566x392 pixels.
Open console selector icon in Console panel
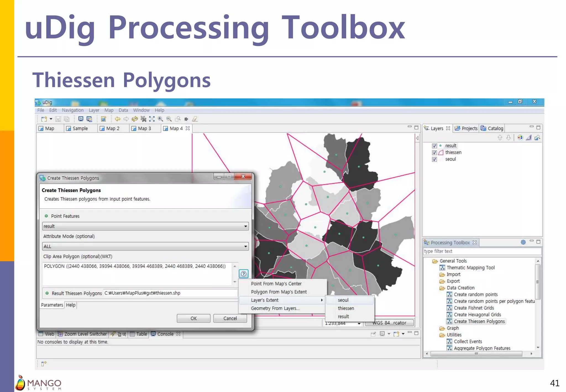coord(396,334)
